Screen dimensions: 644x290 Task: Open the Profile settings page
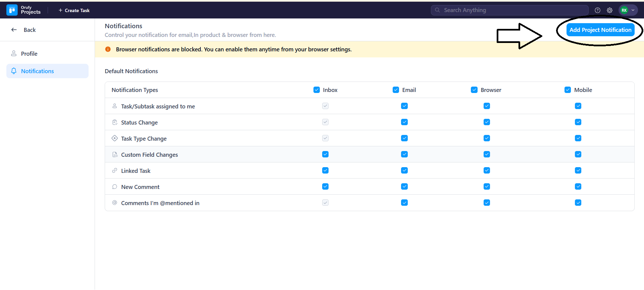click(x=29, y=54)
